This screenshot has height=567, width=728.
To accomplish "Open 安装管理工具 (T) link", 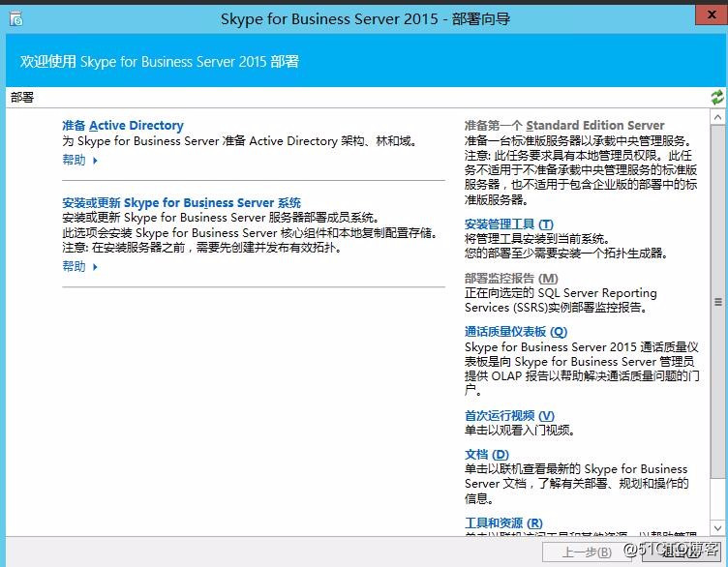I will coord(509,224).
